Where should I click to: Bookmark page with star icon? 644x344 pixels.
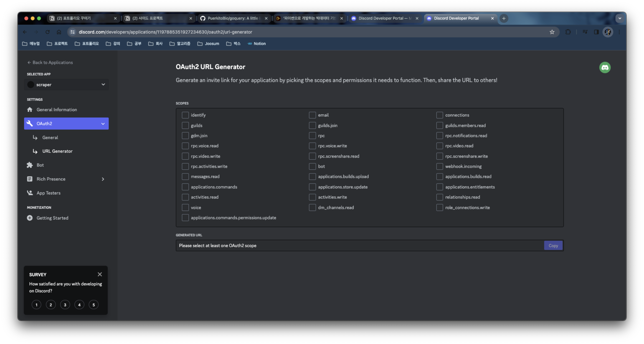point(552,32)
